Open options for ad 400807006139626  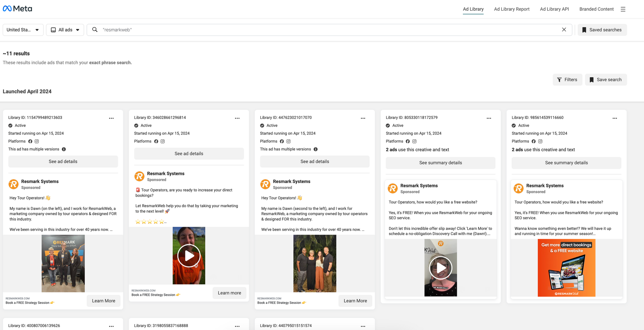tap(111, 326)
